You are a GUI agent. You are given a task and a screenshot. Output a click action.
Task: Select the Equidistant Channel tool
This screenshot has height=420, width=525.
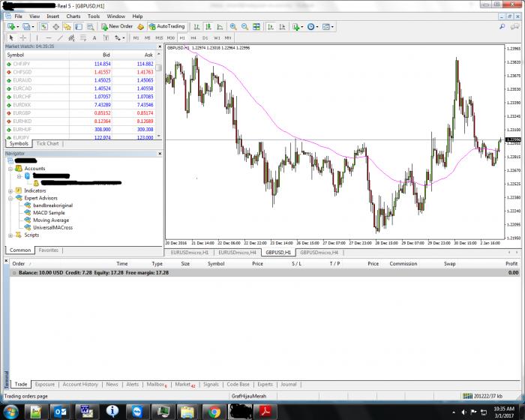click(x=71, y=37)
